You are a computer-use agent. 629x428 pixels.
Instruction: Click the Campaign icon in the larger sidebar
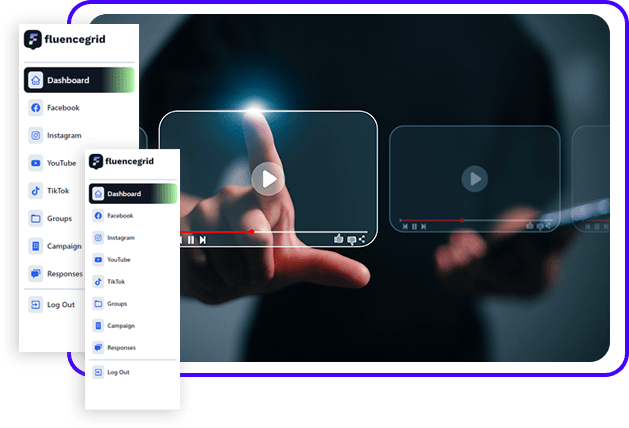pyautogui.click(x=35, y=246)
